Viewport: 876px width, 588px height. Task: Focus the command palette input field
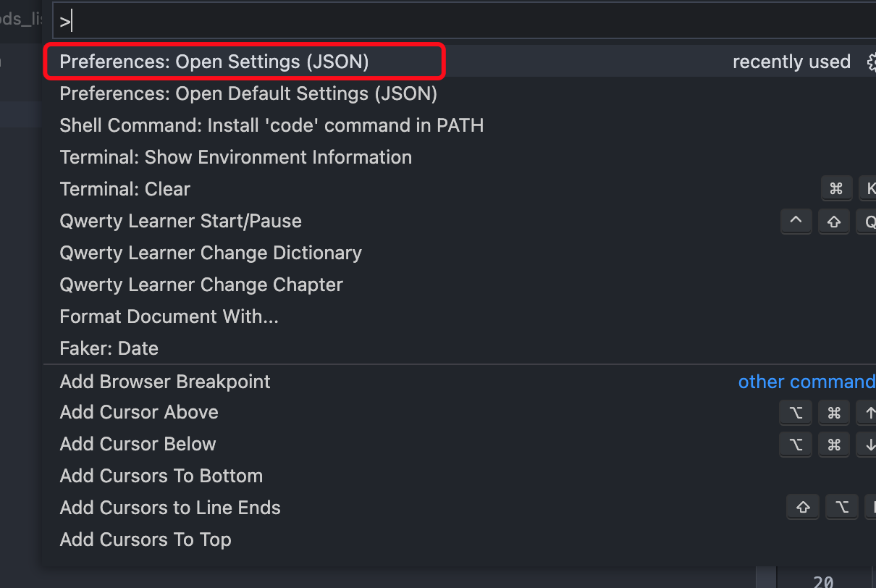point(464,21)
